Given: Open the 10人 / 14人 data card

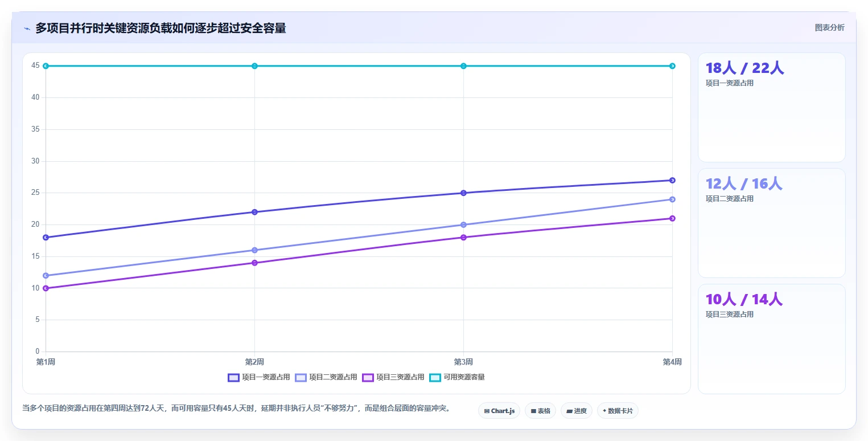Looking at the screenshot, I should coord(771,338).
